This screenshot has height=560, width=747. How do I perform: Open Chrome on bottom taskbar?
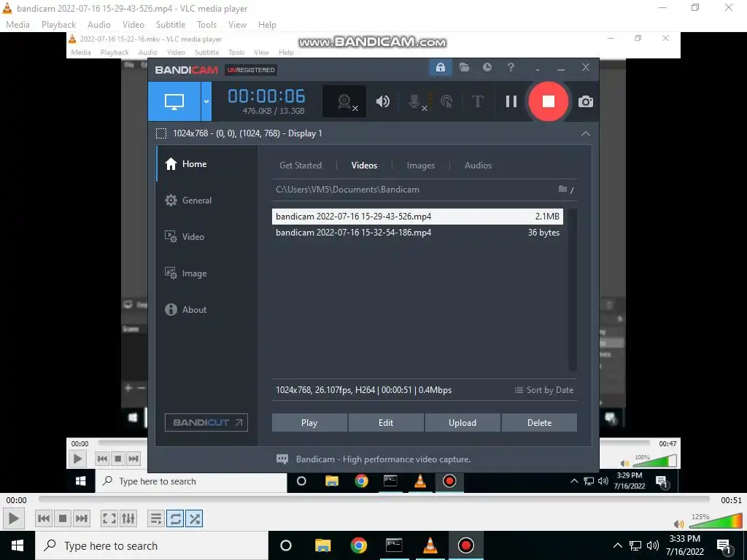358,545
